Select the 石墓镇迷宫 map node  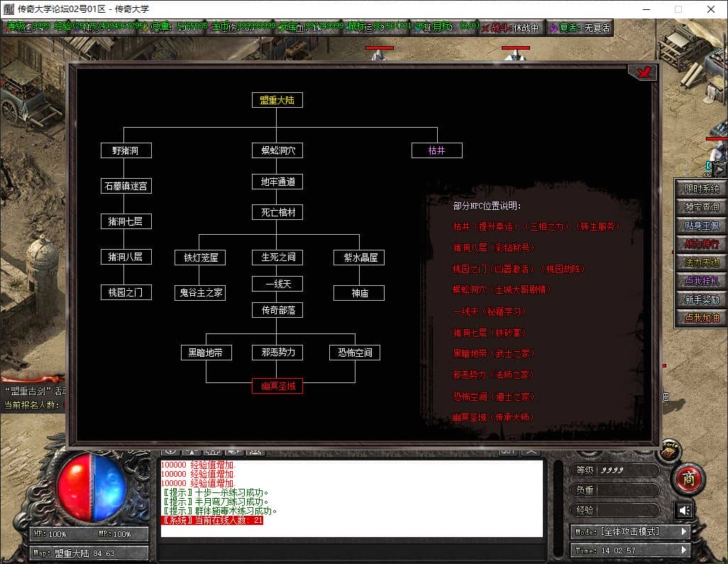pos(126,186)
